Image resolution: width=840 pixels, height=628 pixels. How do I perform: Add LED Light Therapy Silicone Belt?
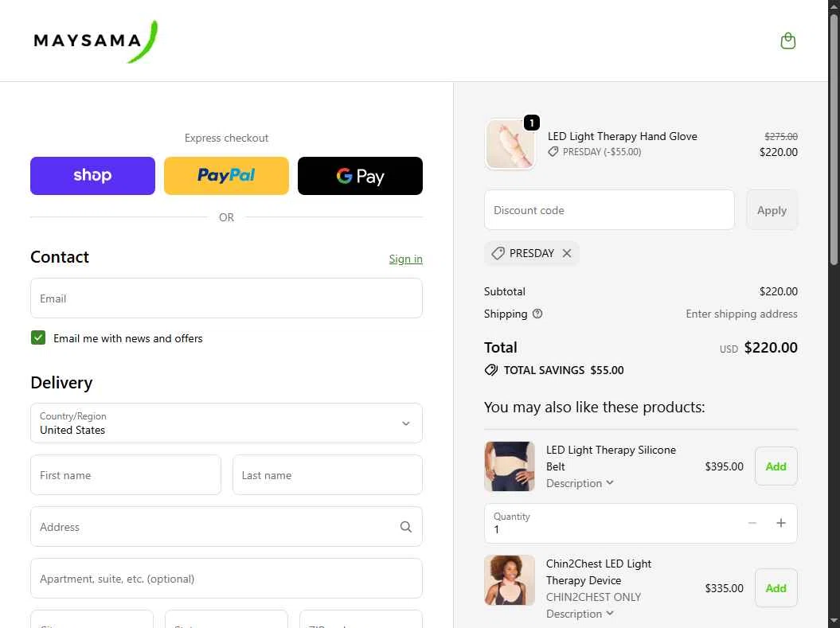click(776, 466)
